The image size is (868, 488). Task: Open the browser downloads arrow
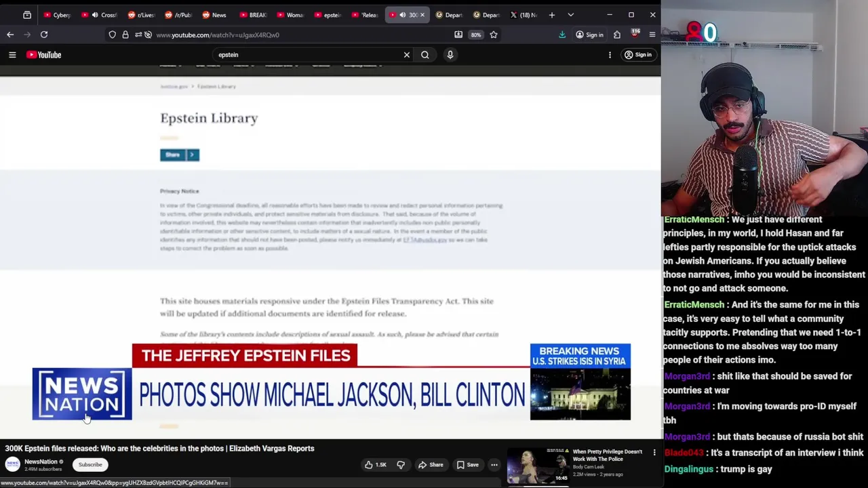(562, 35)
